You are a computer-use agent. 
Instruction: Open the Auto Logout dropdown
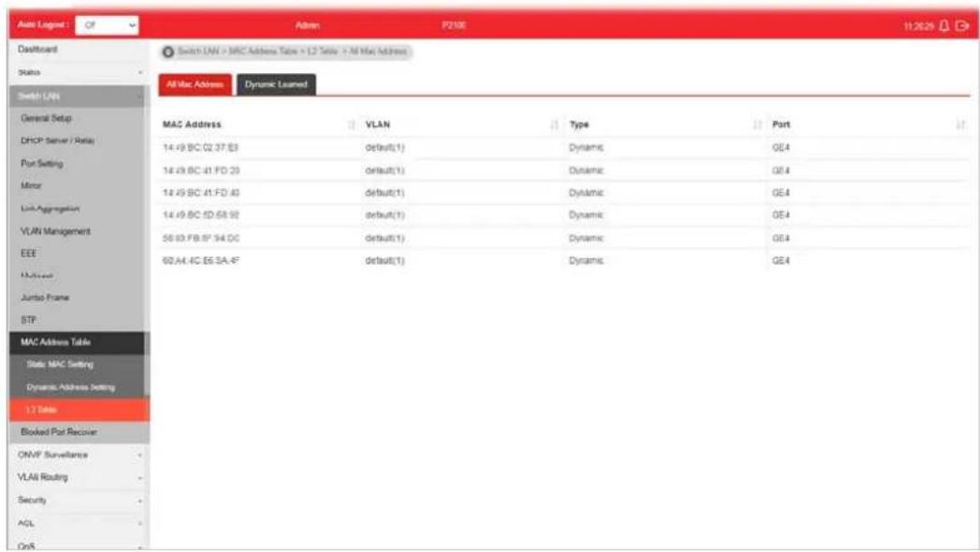pyautogui.click(x=107, y=25)
